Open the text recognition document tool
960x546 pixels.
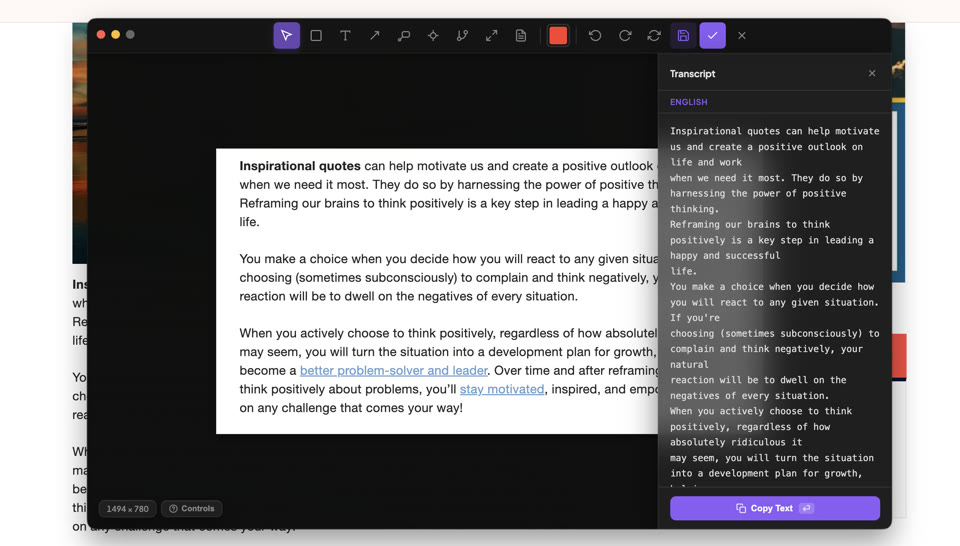pyautogui.click(x=521, y=36)
